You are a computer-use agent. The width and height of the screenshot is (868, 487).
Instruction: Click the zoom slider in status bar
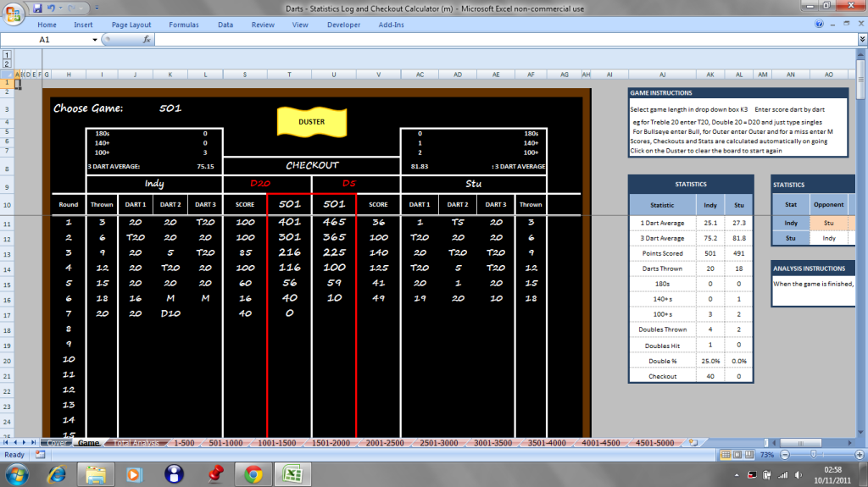click(814, 455)
